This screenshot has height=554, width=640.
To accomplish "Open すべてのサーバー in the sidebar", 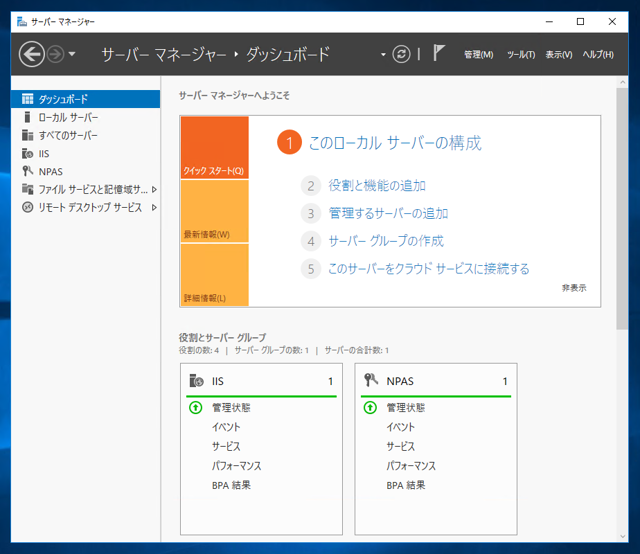I will (x=68, y=135).
